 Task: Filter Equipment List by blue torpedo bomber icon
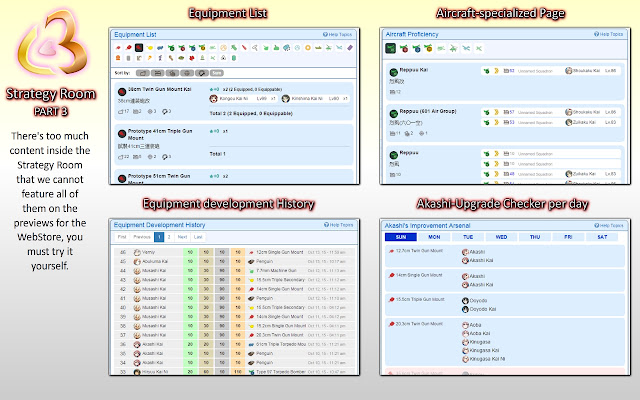point(192,47)
